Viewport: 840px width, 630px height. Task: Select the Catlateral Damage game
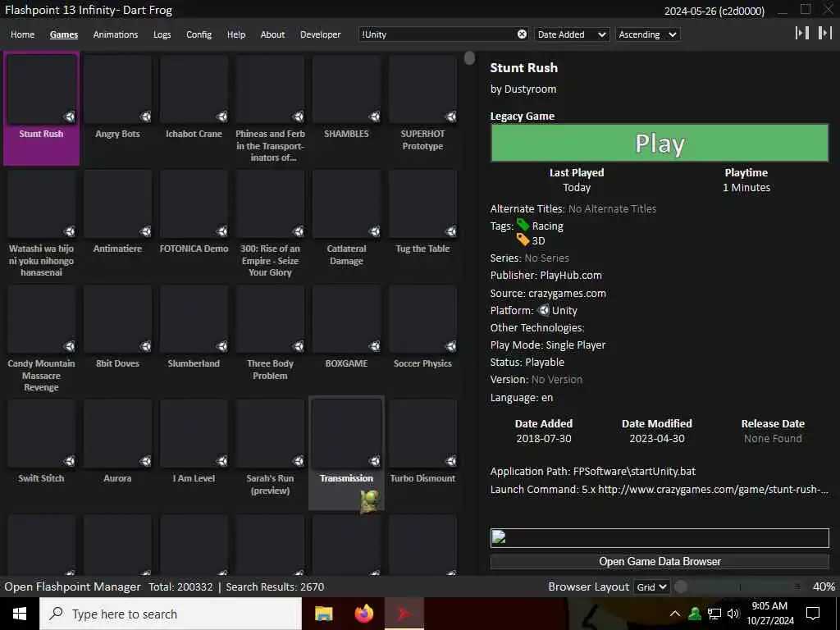[x=347, y=224]
